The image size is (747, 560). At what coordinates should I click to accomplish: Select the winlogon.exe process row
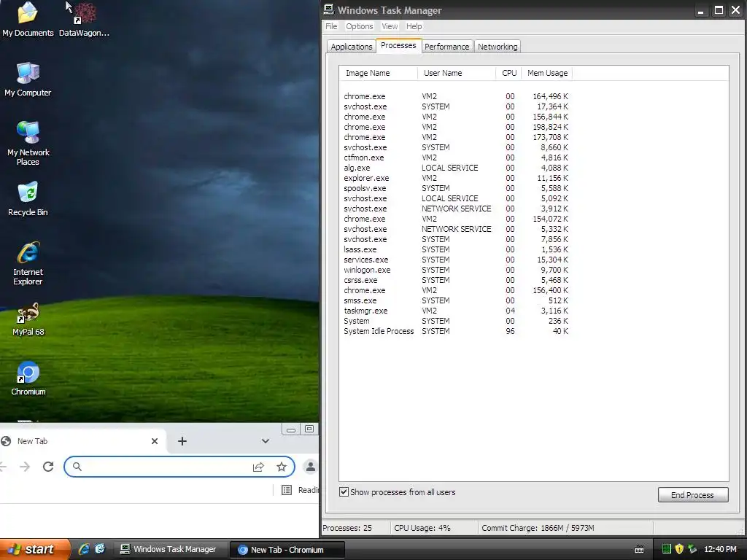coord(456,270)
